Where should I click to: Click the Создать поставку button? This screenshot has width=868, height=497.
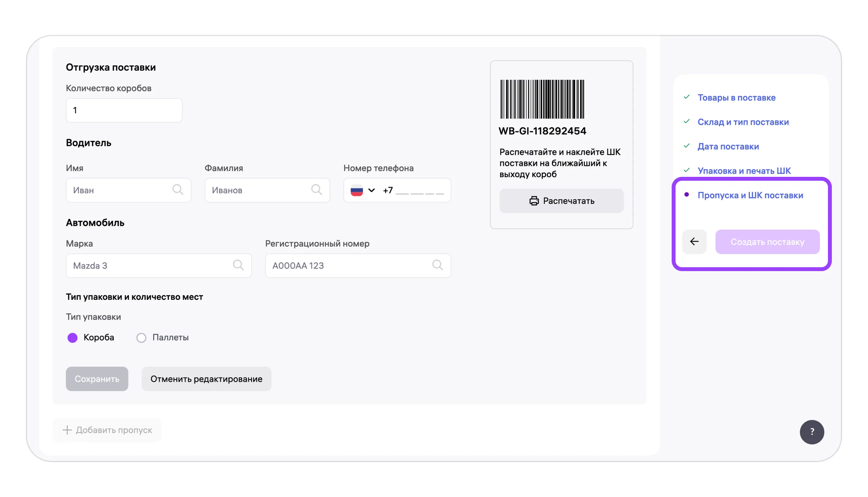pyautogui.click(x=767, y=242)
